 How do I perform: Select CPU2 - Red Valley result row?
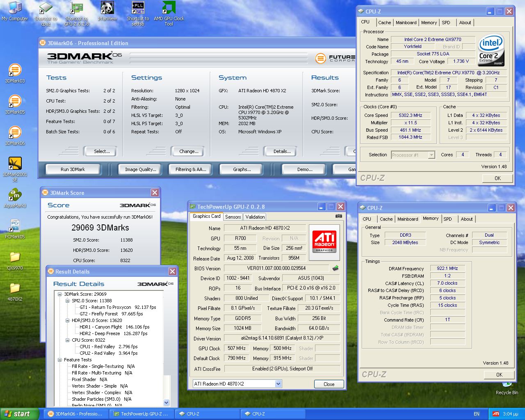pos(109,353)
